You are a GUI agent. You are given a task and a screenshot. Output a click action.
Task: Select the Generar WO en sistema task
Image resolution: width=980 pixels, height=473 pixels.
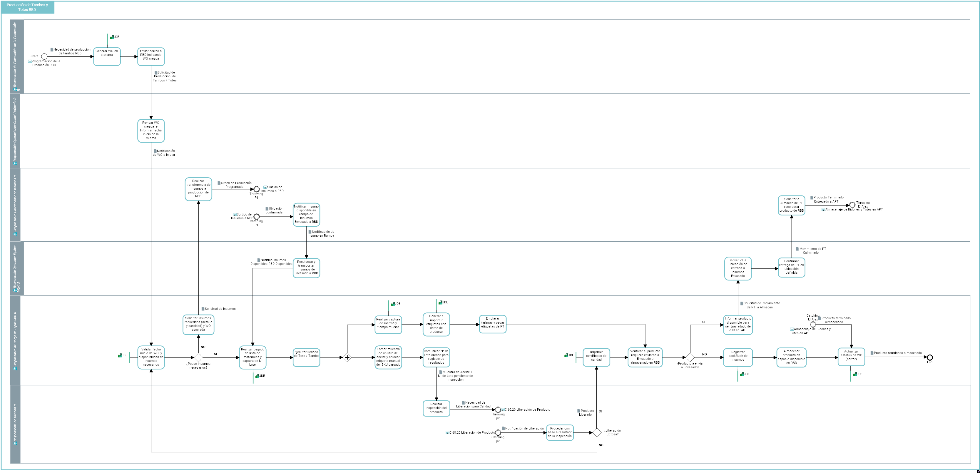[107, 57]
